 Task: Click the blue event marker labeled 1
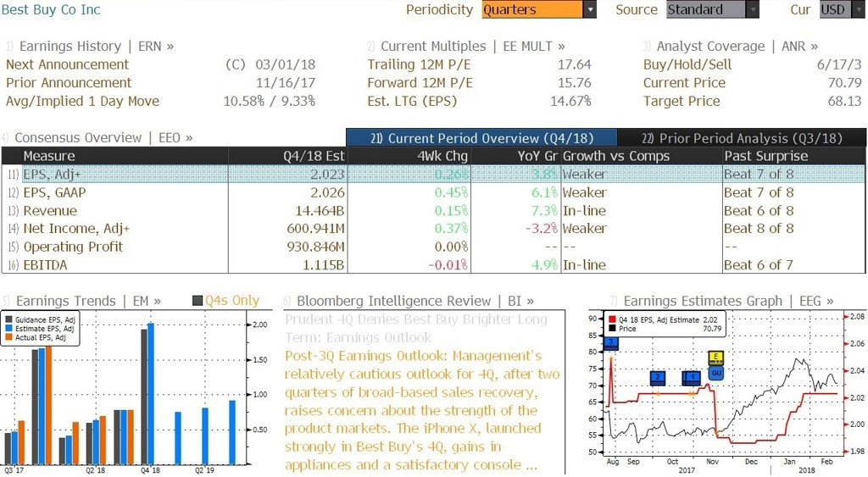click(692, 379)
